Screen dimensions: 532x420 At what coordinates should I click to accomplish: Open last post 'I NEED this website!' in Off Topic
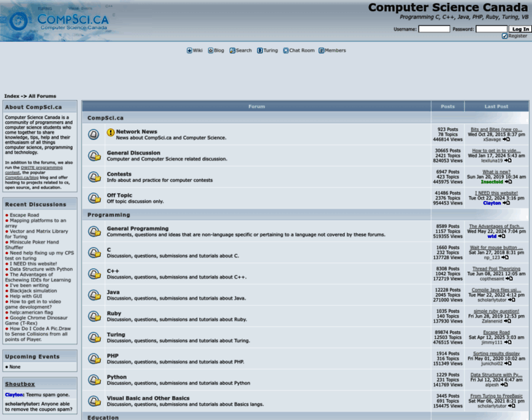[496, 193]
